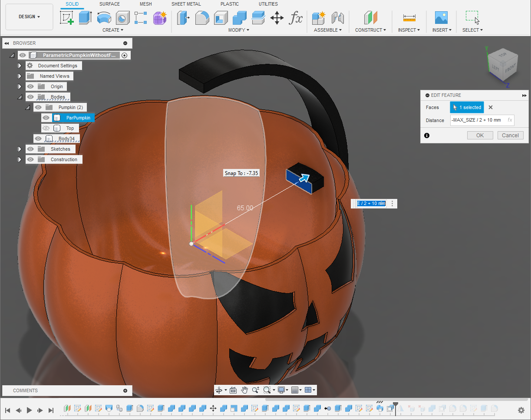Click OK in Edit Feature dialog
The image size is (531, 420).
click(x=480, y=136)
